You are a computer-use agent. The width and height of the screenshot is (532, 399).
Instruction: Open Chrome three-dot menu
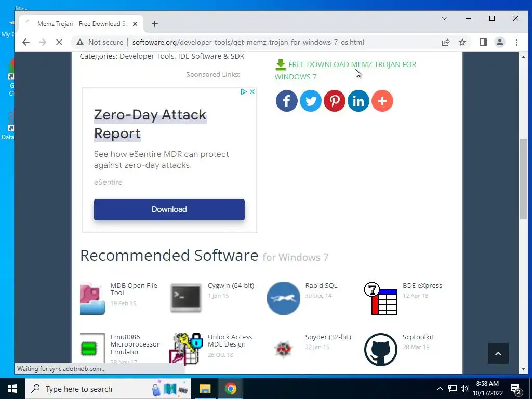tap(516, 42)
